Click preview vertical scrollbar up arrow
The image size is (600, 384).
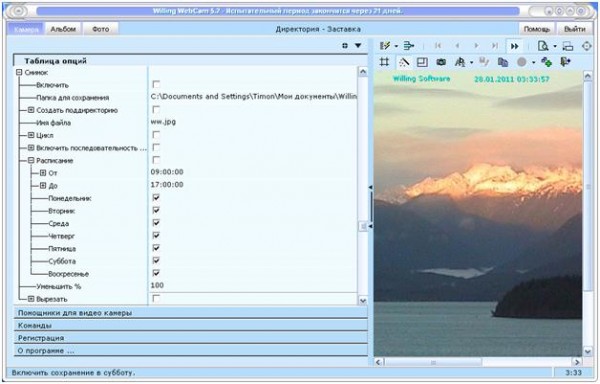[x=587, y=76]
